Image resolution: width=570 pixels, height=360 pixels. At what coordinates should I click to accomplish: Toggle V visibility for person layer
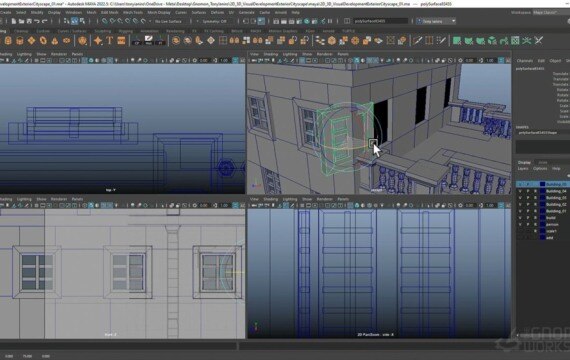point(520,224)
